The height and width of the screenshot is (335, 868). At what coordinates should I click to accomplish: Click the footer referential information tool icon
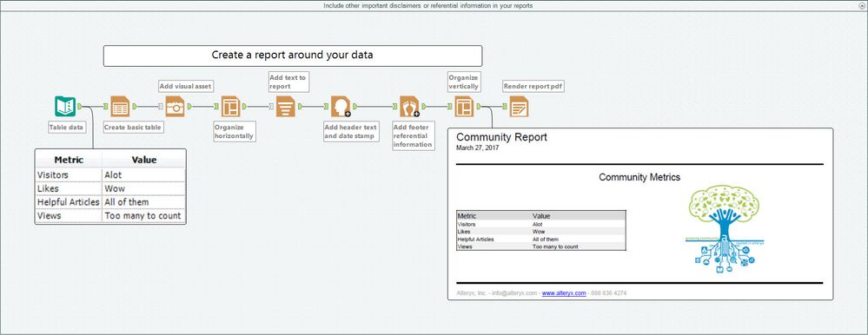coord(409,106)
